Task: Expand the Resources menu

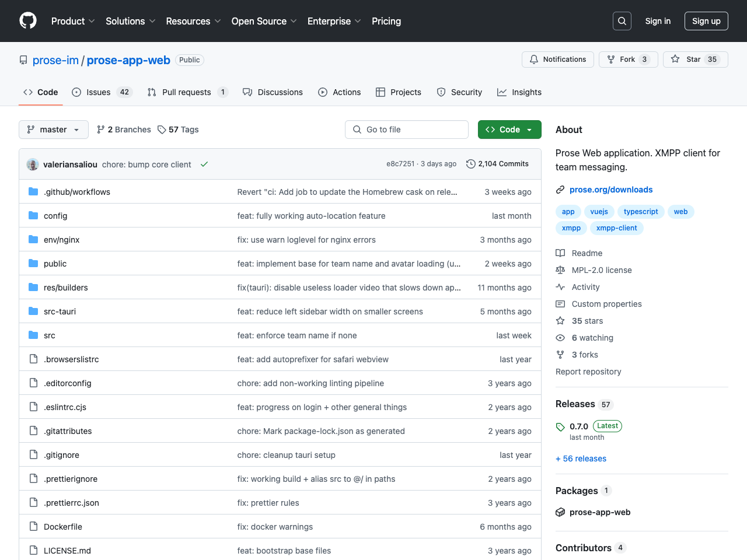Action: pyautogui.click(x=193, y=21)
